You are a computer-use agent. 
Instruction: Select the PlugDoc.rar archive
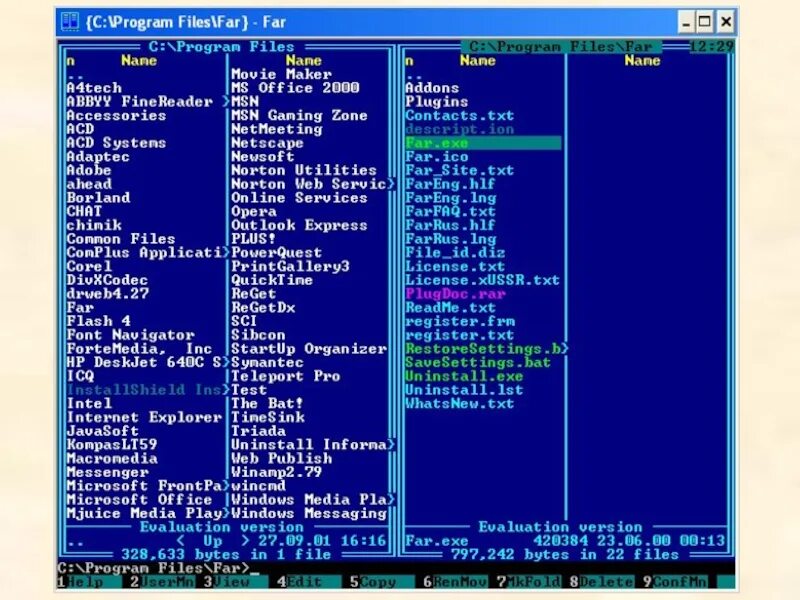pyautogui.click(x=455, y=294)
